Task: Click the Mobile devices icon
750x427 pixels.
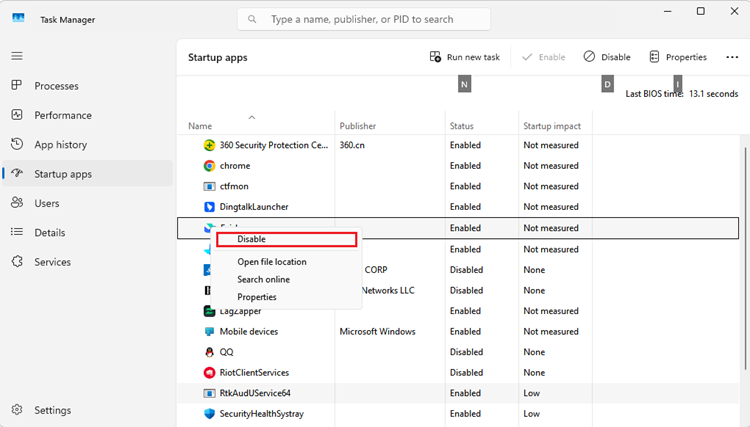Action: pos(209,331)
